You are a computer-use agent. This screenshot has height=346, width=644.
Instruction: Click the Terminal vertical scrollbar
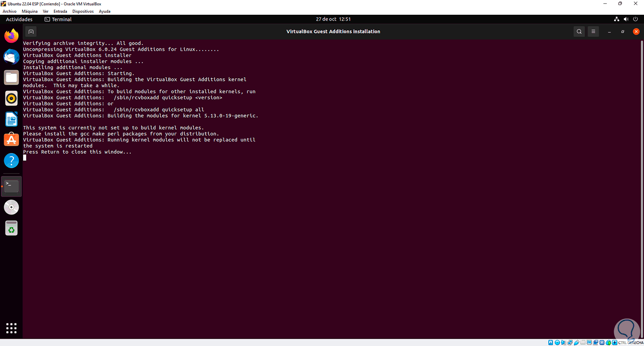pyautogui.click(x=642, y=188)
